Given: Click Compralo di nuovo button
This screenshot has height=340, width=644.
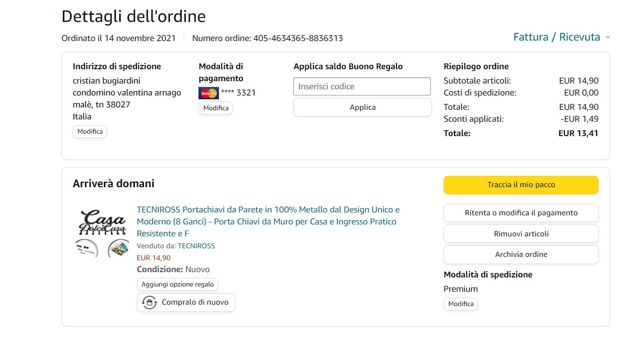Looking at the screenshot, I should (186, 302).
